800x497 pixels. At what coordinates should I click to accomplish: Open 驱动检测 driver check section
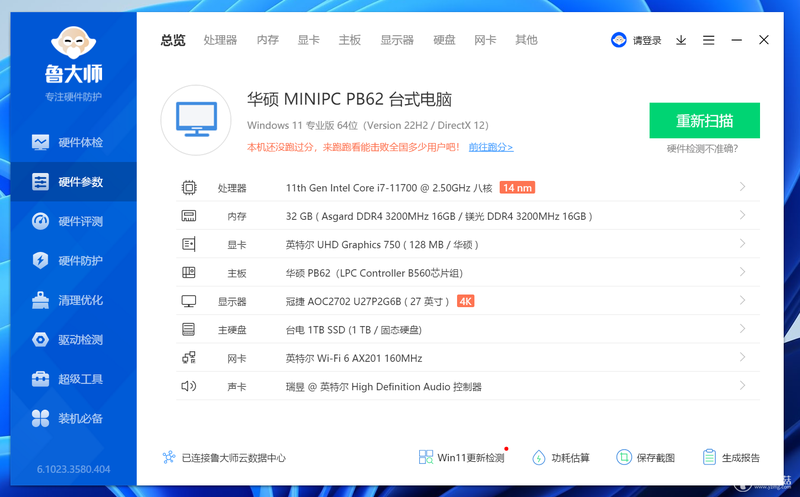point(73,339)
